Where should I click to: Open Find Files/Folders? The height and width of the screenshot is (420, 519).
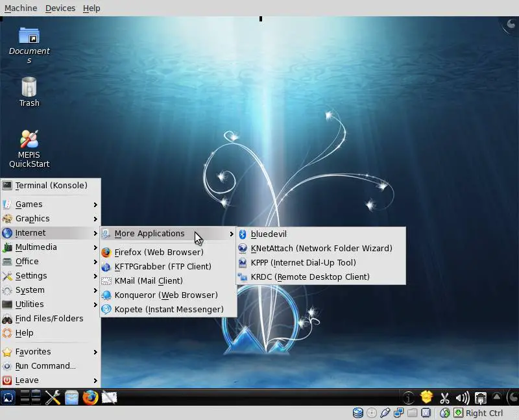coord(51,318)
